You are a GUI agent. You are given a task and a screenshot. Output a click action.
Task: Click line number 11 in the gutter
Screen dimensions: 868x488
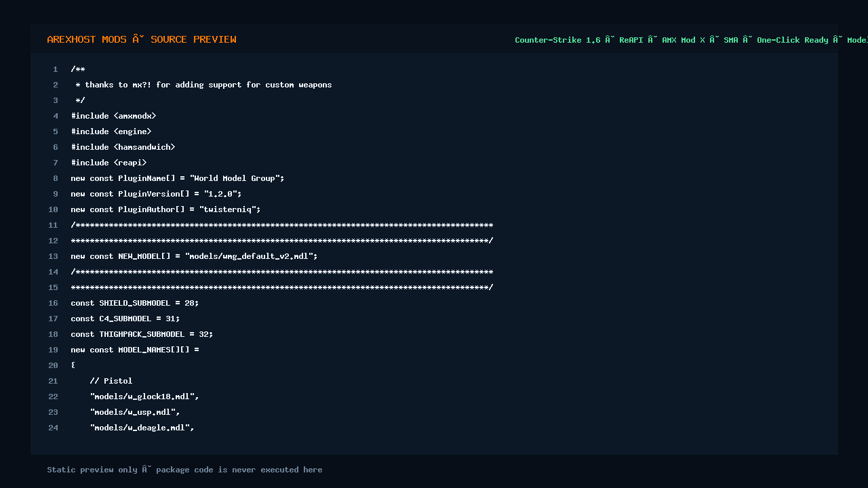[53, 225]
